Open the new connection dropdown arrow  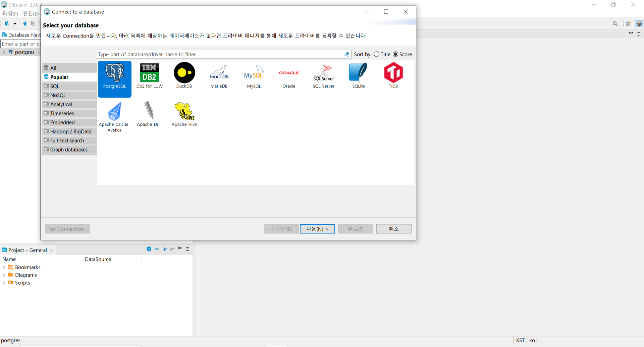pos(15,23)
